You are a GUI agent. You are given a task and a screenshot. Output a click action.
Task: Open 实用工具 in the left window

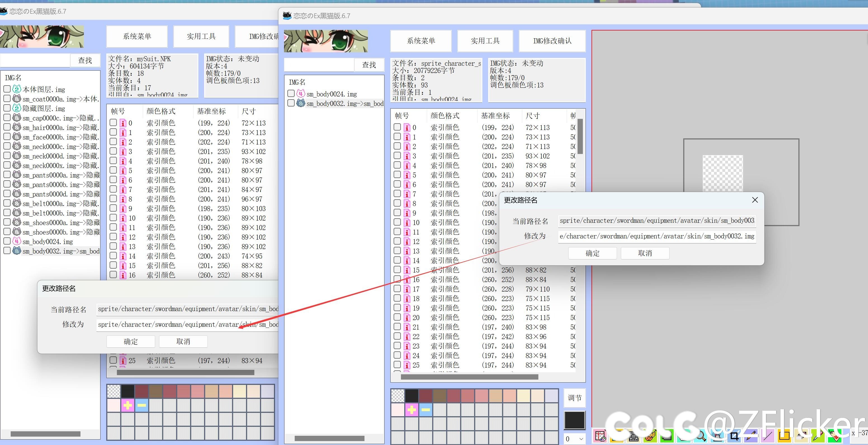201,36
